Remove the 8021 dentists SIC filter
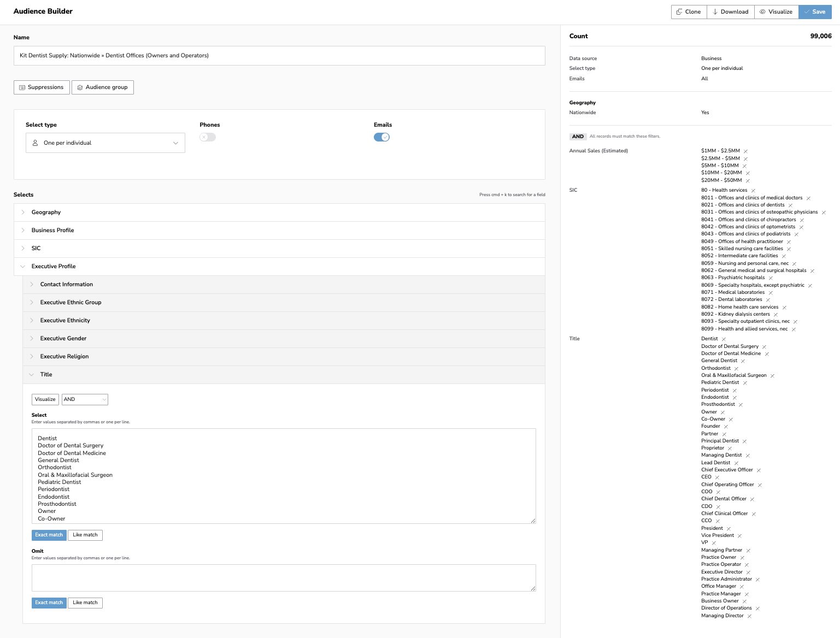 [790, 205]
